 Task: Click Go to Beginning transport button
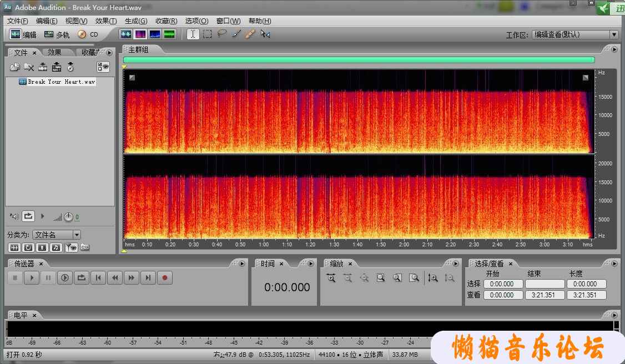click(x=98, y=277)
